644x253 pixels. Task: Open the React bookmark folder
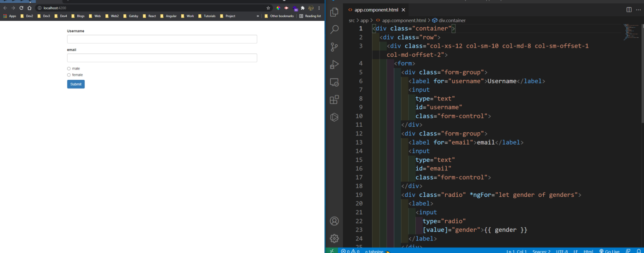pyautogui.click(x=149, y=16)
